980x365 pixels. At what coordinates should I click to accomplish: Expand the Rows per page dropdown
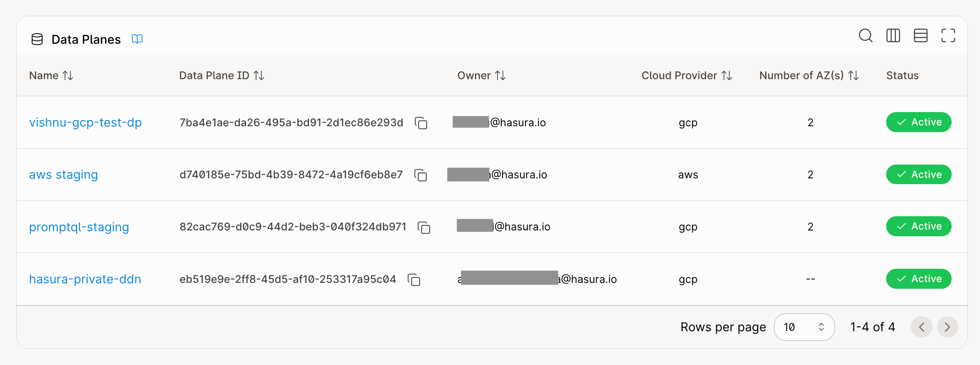coord(804,327)
